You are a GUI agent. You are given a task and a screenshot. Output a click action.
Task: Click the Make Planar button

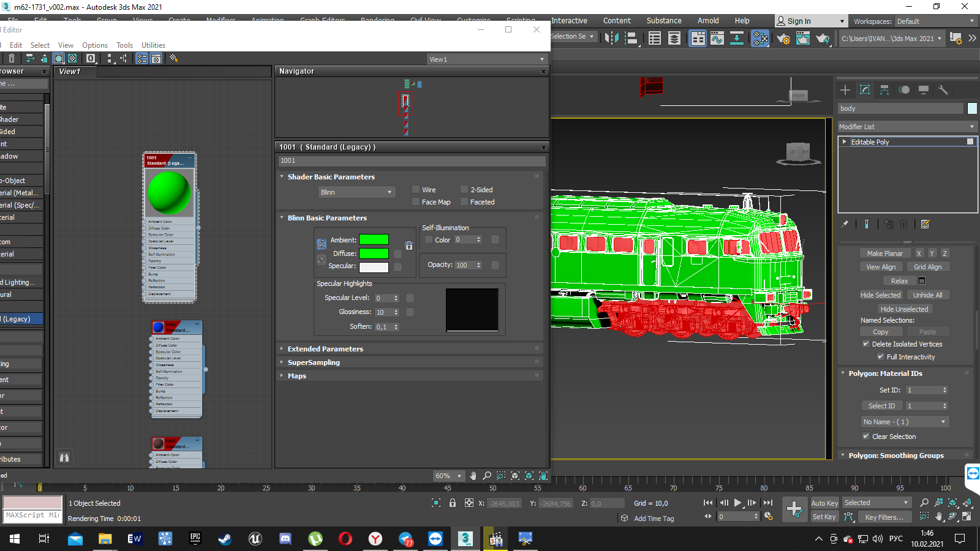coord(884,253)
